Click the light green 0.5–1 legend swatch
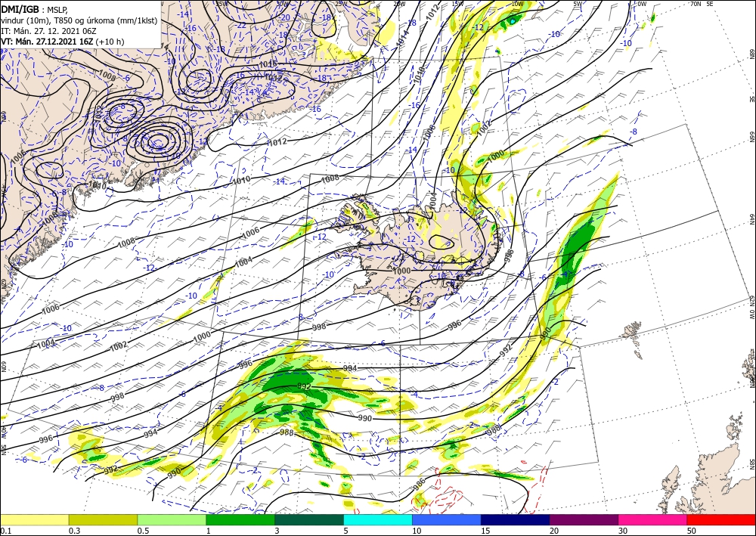Viewport: 756px width, 536px height. tap(172, 519)
